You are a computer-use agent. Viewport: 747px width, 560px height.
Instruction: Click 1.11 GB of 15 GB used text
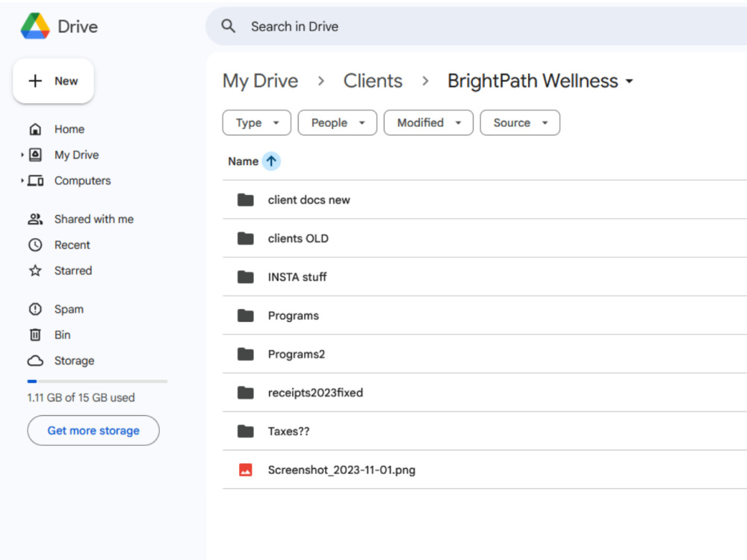tap(81, 398)
